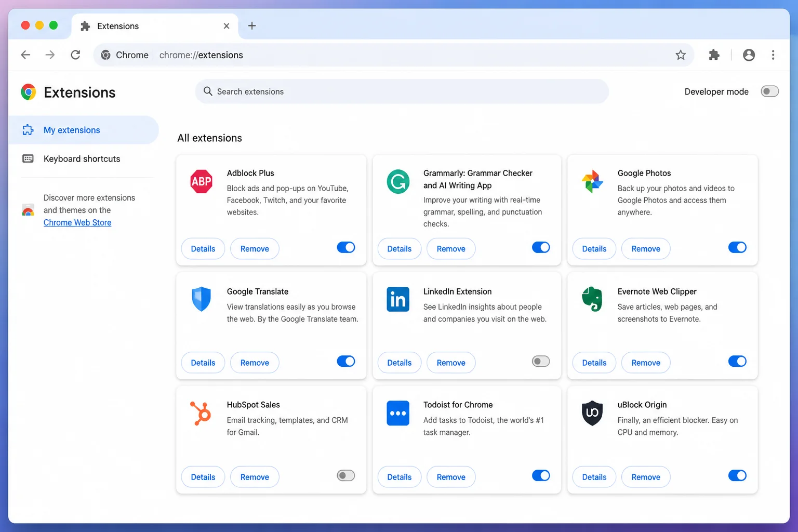Disable the Adblock Plus extension
This screenshot has width=798, height=532.
(x=346, y=247)
